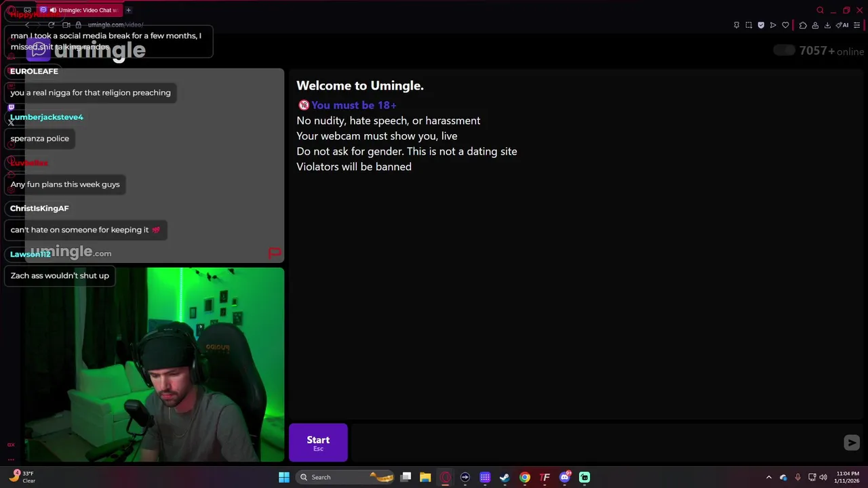Open the TF app on the taskbar
Image resolution: width=868 pixels, height=488 pixels.
coord(545,477)
